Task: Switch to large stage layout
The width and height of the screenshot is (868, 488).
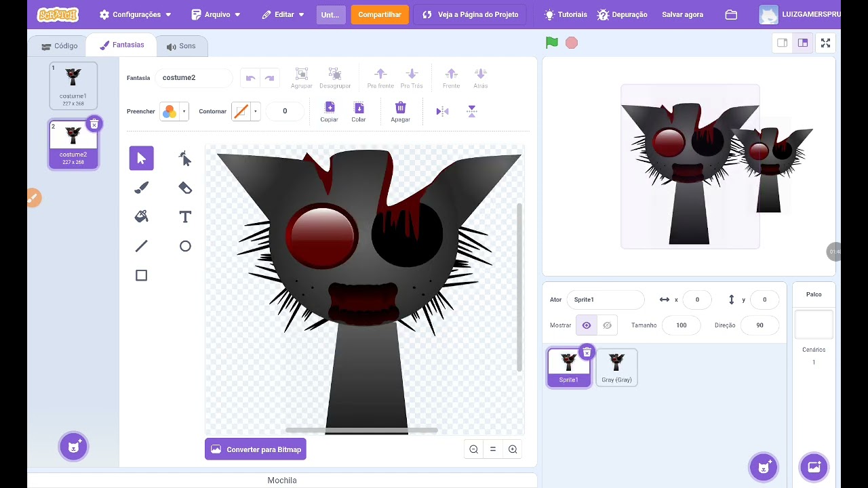Action: (803, 43)
